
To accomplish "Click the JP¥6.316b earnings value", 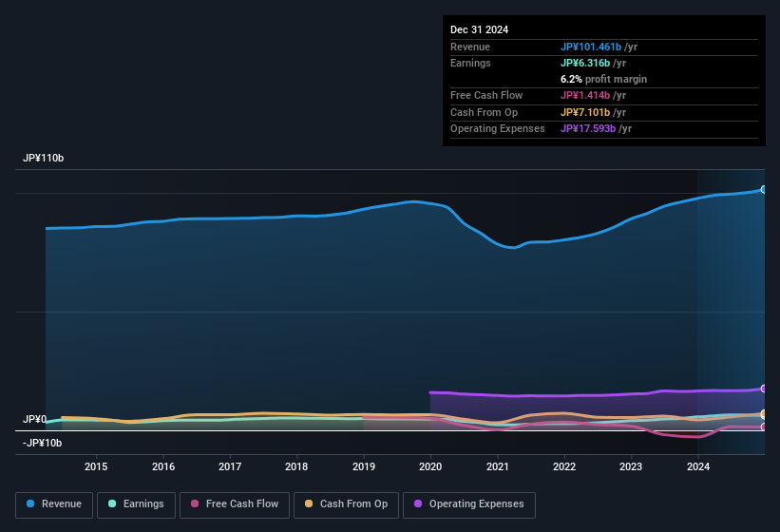I will (x=585, y=63).
